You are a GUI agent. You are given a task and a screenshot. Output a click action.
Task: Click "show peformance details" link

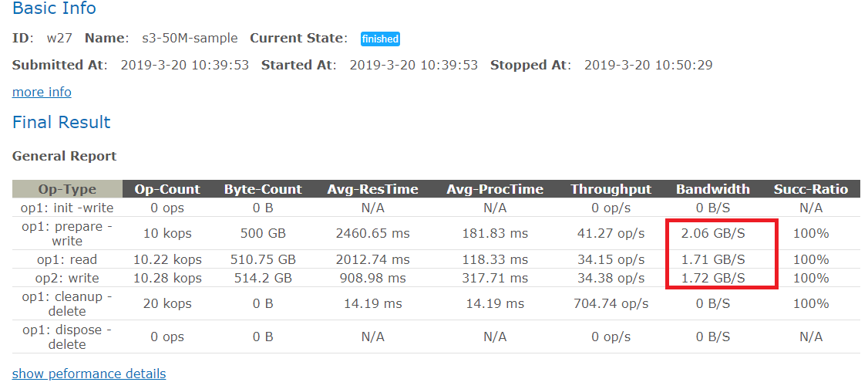(x=89, y=374)
